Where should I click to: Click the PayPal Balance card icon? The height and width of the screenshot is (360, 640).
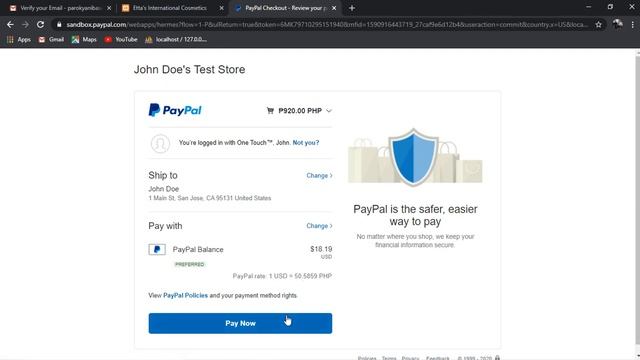(157, 249)
